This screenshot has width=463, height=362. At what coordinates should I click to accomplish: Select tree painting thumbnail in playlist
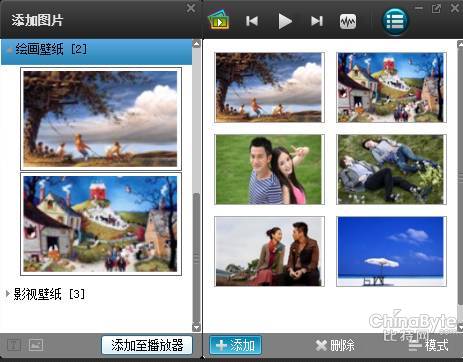point(269,87)
